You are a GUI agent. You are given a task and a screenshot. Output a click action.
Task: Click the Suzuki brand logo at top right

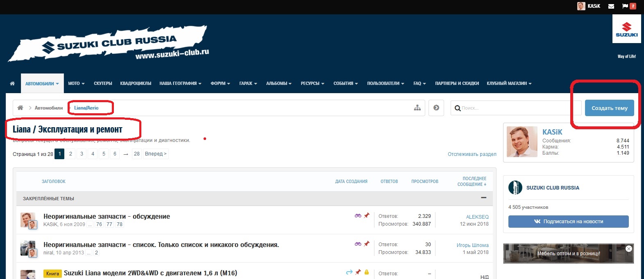pyautogui.click(x=627, y=29)
